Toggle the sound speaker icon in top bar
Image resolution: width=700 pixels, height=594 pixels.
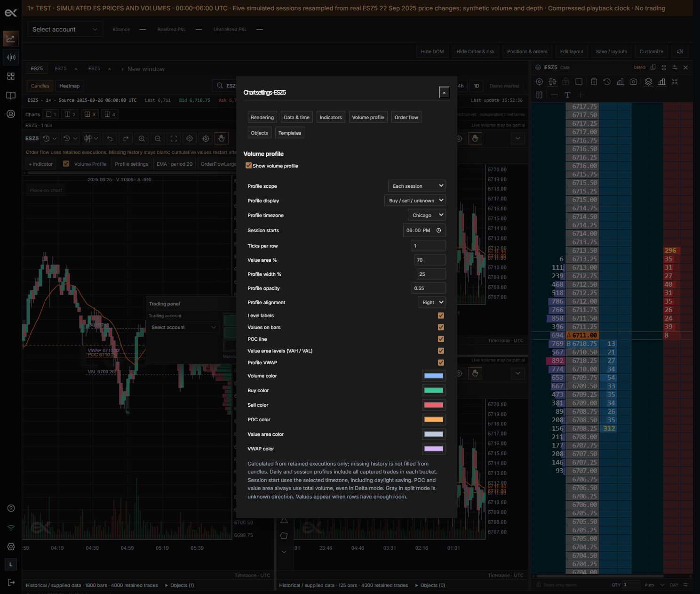[680, 51]
